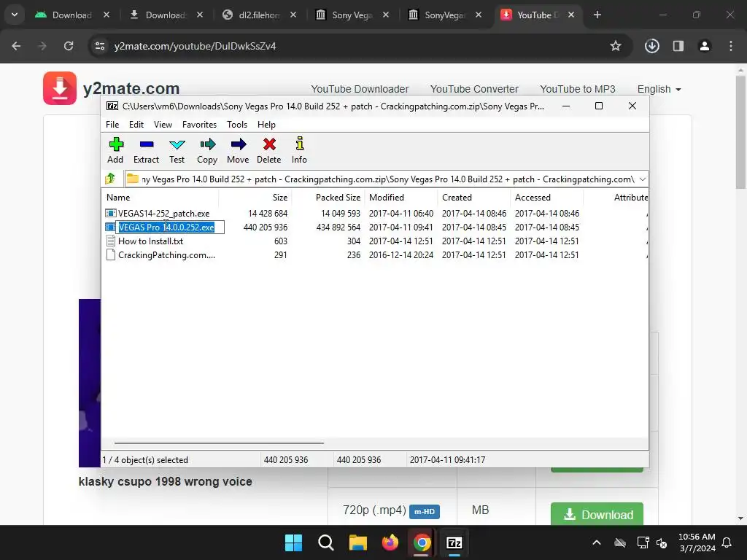Open the Help menu in 7-Zip

[267, 124]
